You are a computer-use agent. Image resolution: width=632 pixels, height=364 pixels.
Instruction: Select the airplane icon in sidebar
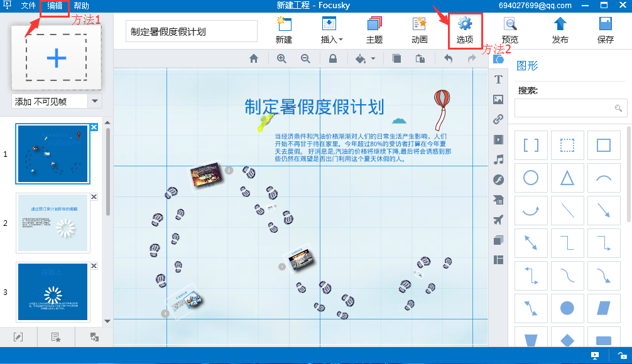coord(499,220)
